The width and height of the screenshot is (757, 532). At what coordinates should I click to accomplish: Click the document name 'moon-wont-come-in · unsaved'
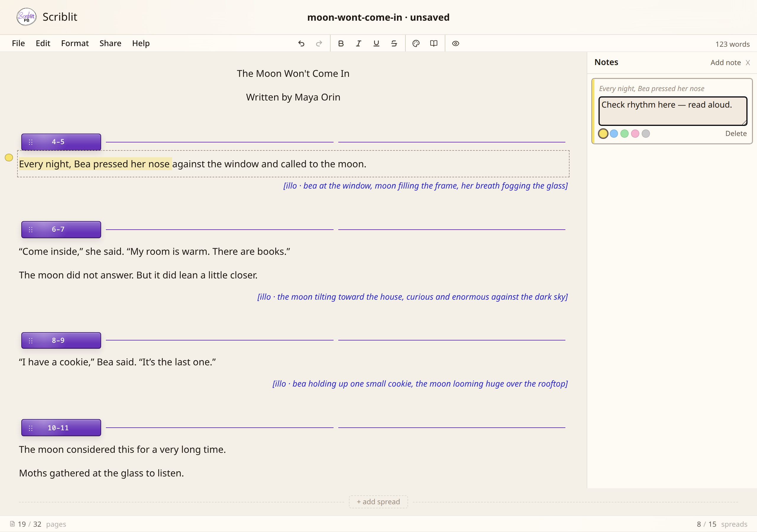[378, 17]
